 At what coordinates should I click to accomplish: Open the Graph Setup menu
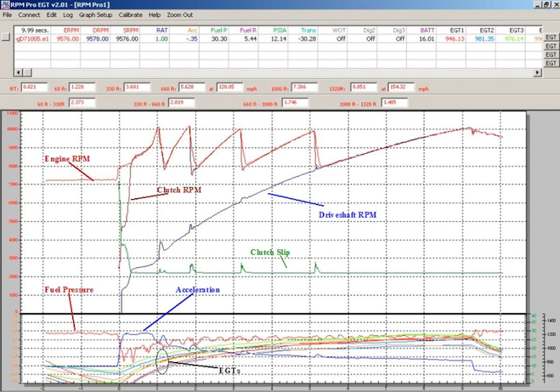(x=96, y=15)
